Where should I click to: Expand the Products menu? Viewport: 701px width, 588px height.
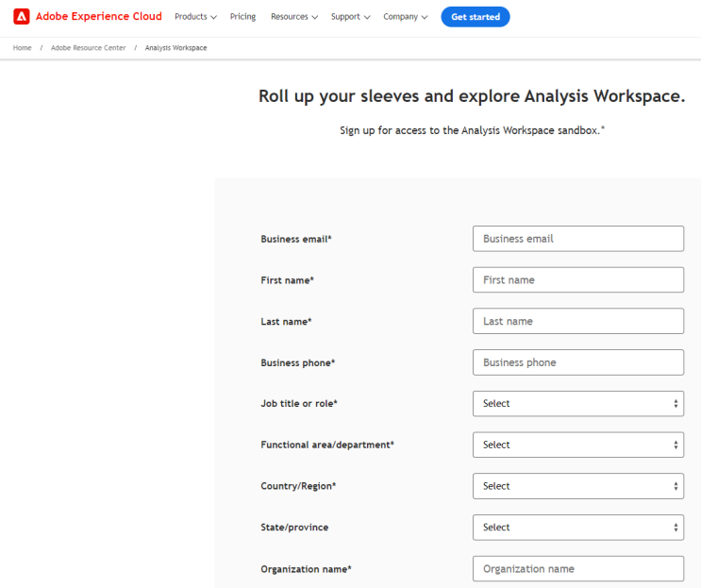[195, 17]
